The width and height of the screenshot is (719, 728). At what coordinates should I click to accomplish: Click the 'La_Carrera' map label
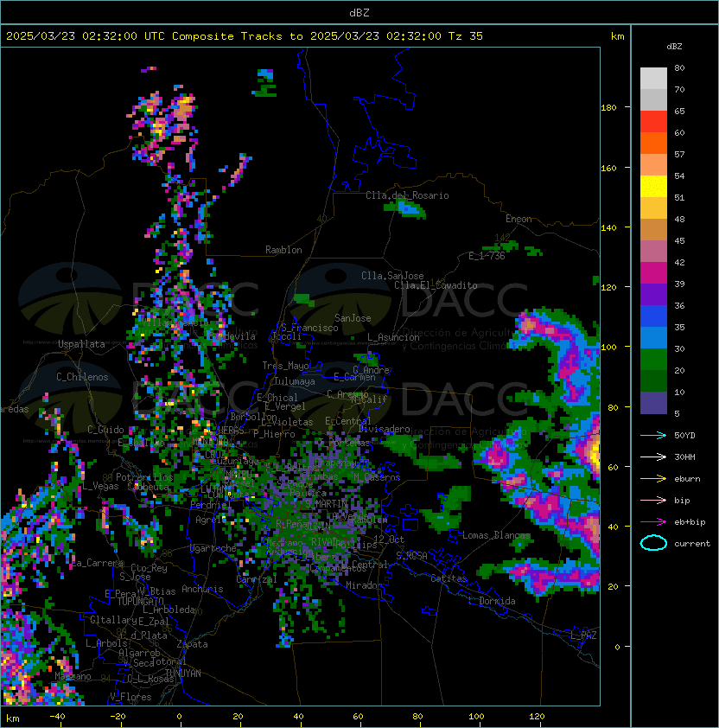(x=98, y=563)
